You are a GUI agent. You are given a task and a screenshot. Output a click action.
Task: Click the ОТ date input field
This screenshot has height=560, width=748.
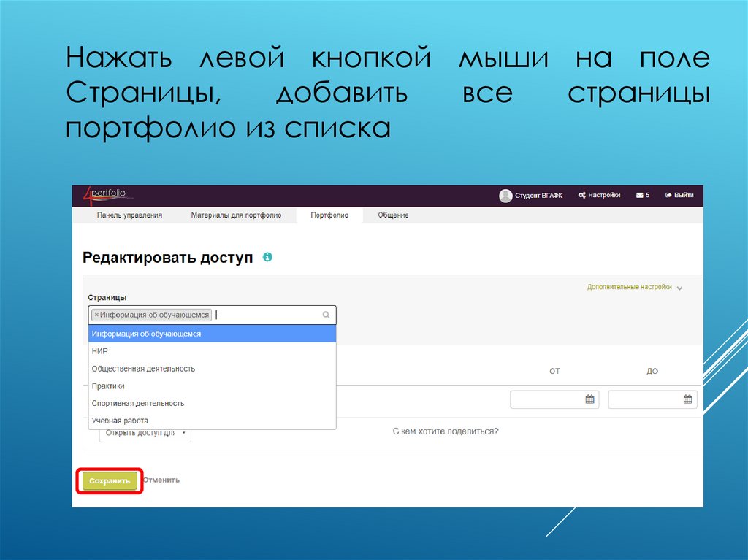[554, 399]
